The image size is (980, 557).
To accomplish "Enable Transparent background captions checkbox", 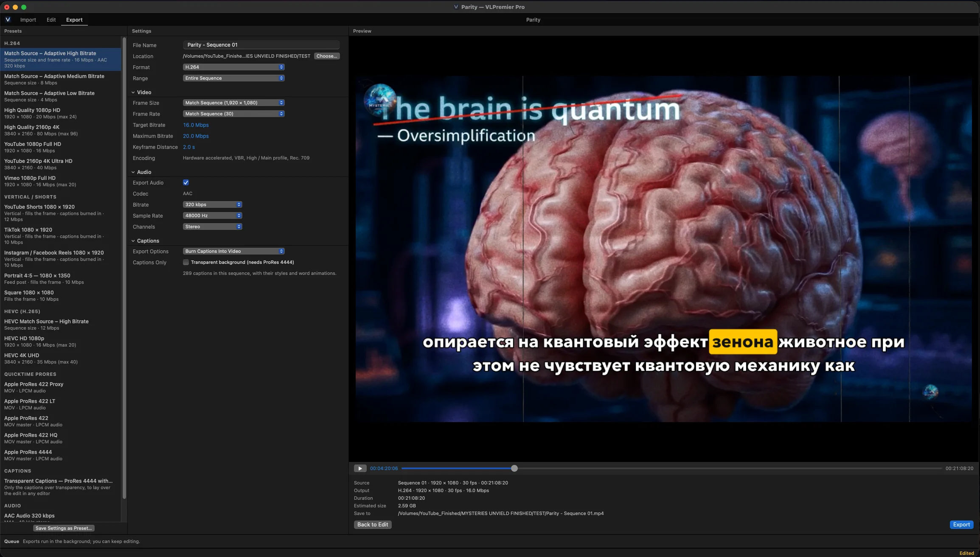I will click(186, 262).
